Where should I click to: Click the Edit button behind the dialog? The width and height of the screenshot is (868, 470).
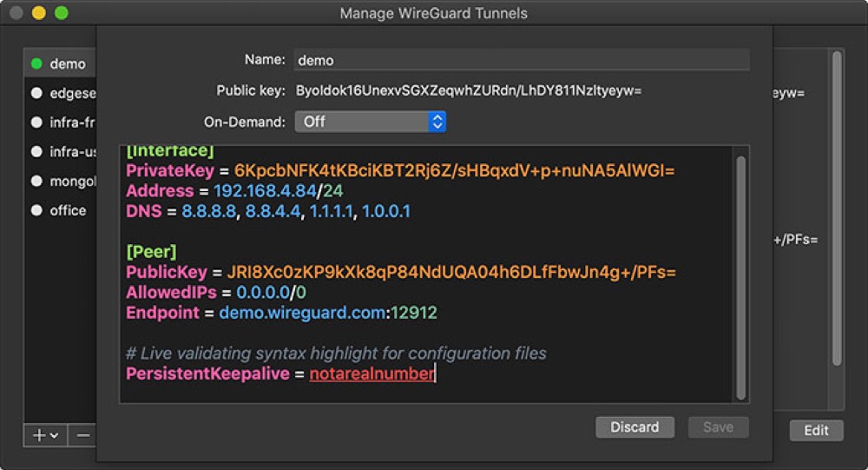click(816, 431)
